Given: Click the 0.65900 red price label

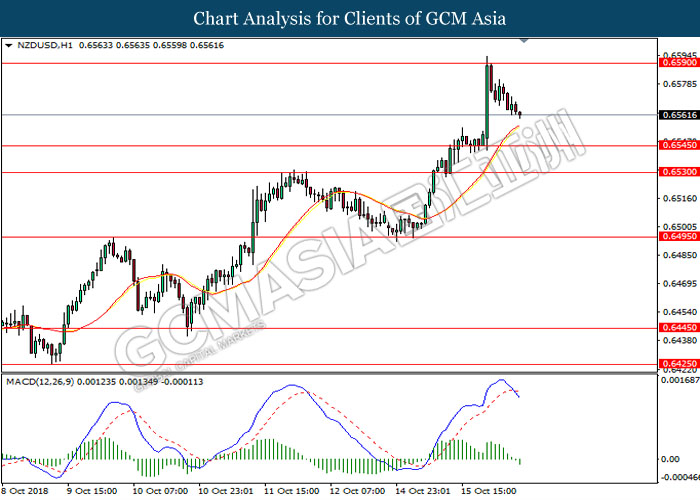Looking at the screenshot, I should coord(679,62).
